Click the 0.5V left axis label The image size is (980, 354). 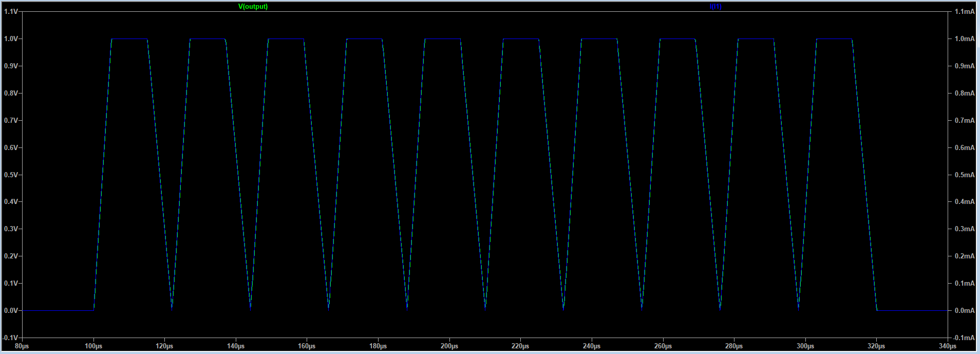click(11, 175)
